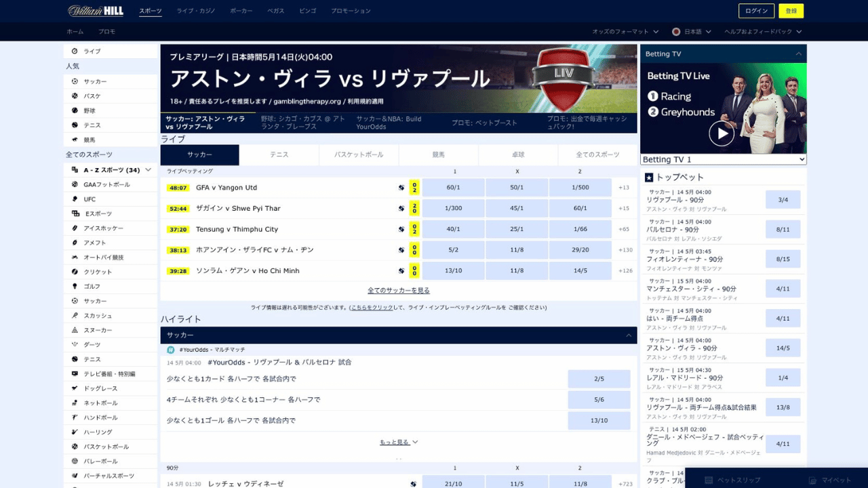Screen dimensions: 868x488
Task: Open the 全てのサッカーを見る link
Action: coord(399,290)
